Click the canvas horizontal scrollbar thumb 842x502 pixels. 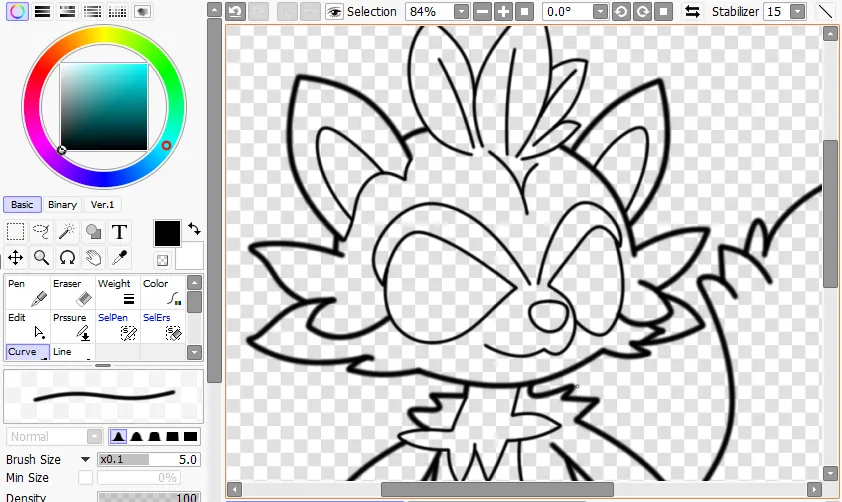tap(497, 489)
